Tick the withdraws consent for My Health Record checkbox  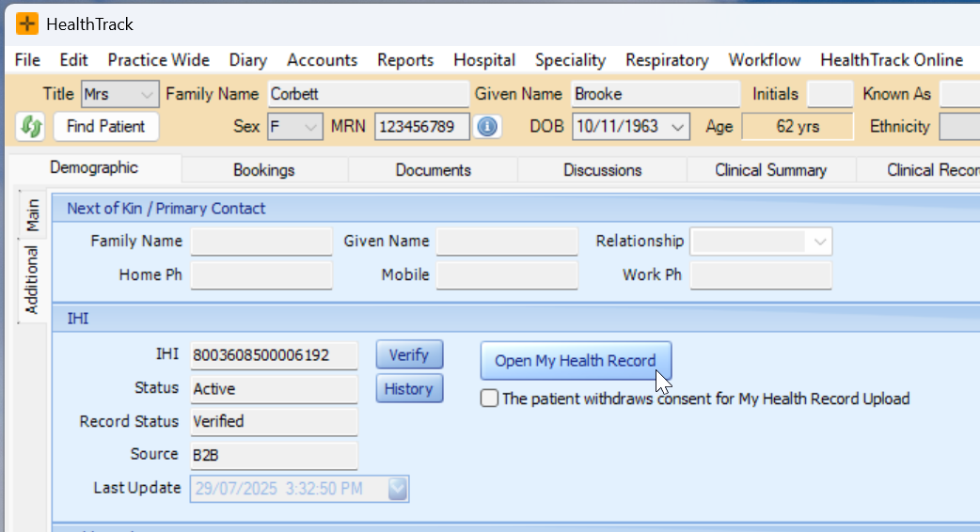(x=489, y=399)
